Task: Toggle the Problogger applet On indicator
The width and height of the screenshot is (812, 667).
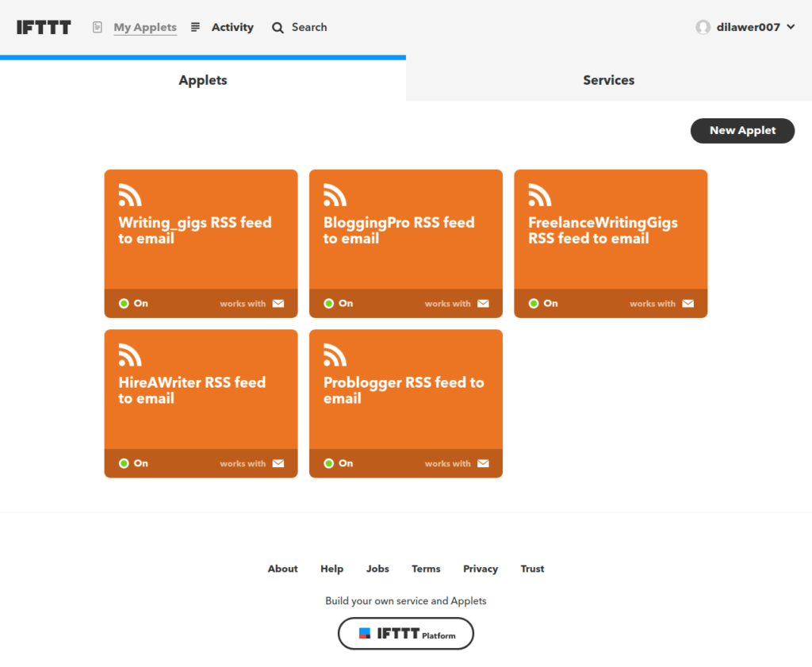Action: (x=330, y=463)
